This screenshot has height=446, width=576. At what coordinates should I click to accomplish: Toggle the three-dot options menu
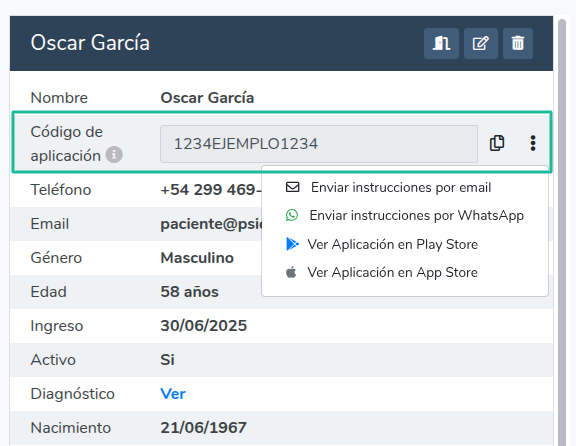pos(533,143)
